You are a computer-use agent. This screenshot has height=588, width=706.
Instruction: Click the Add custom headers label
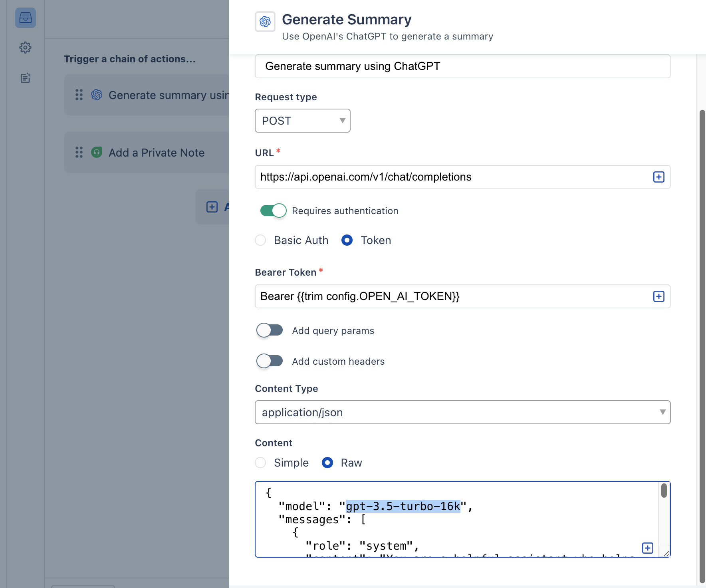(338, 362)
